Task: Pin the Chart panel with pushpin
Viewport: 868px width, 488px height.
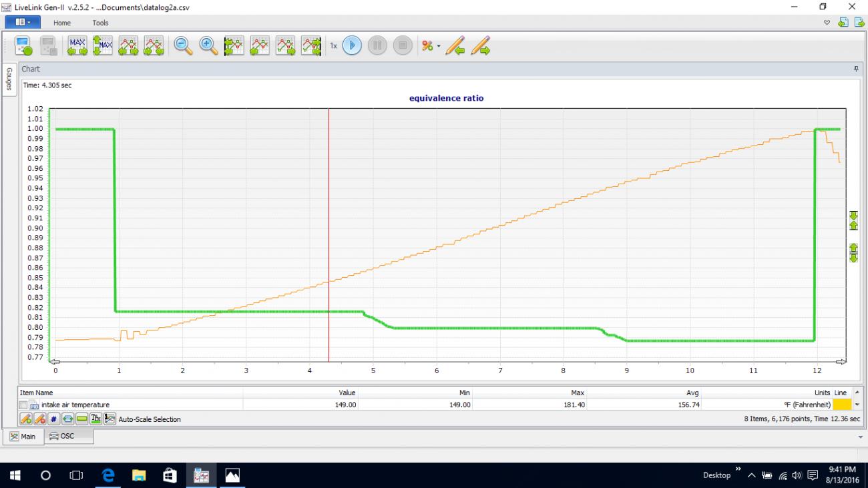Action: click(x=856, y=69)
